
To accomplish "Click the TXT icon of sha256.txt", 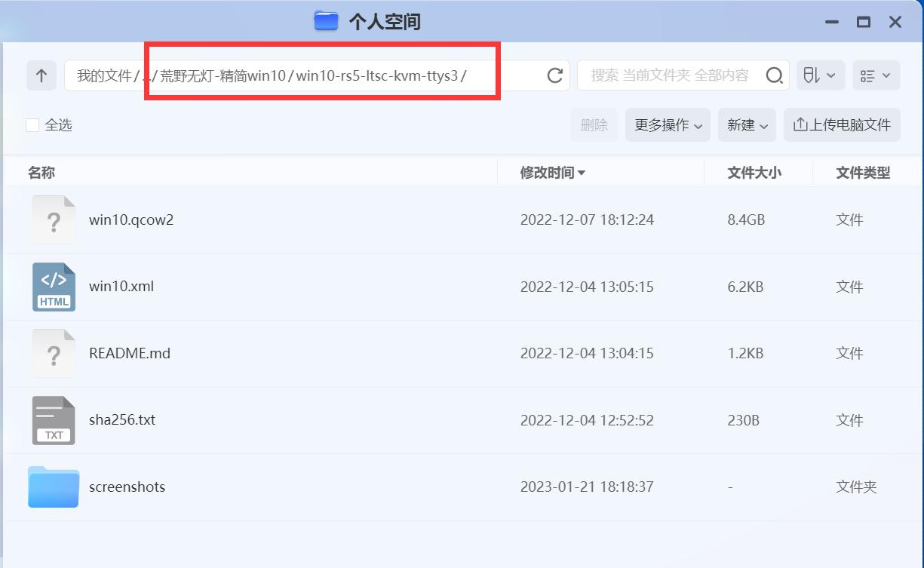I will [x=53, y=420].
